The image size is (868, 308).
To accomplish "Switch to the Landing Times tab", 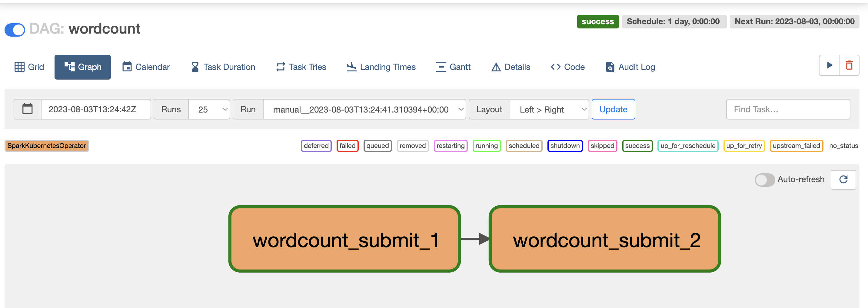I will (x=381, y=67).
